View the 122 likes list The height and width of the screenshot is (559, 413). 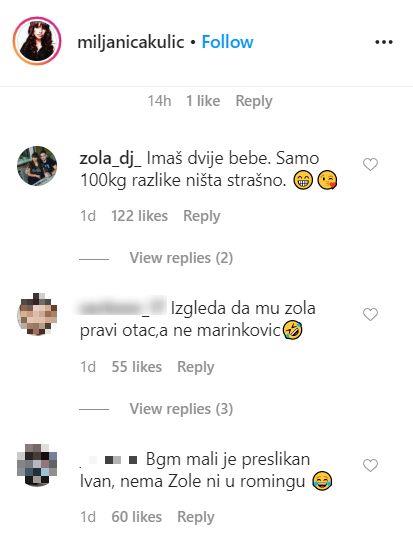139,216
